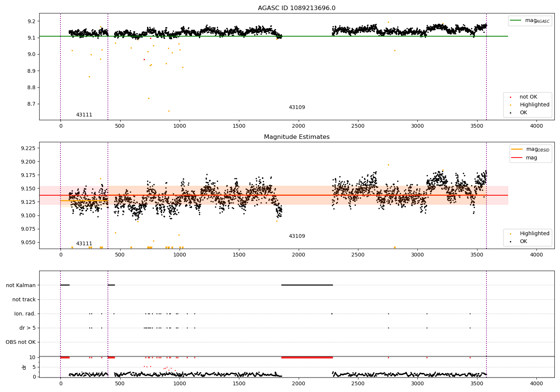Click the red 'not OK' legend marker
The image size is (560, 392).
[510, 97]
